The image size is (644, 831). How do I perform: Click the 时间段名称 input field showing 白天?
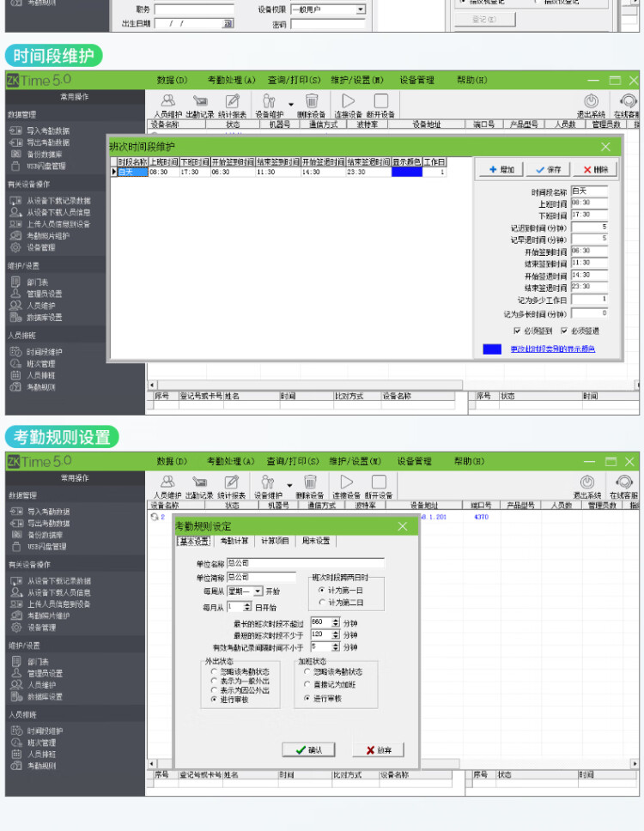tap(589, 191)
